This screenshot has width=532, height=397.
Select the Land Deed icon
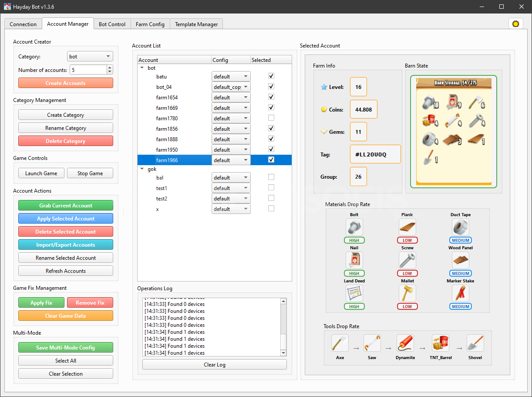pos(354,293)
